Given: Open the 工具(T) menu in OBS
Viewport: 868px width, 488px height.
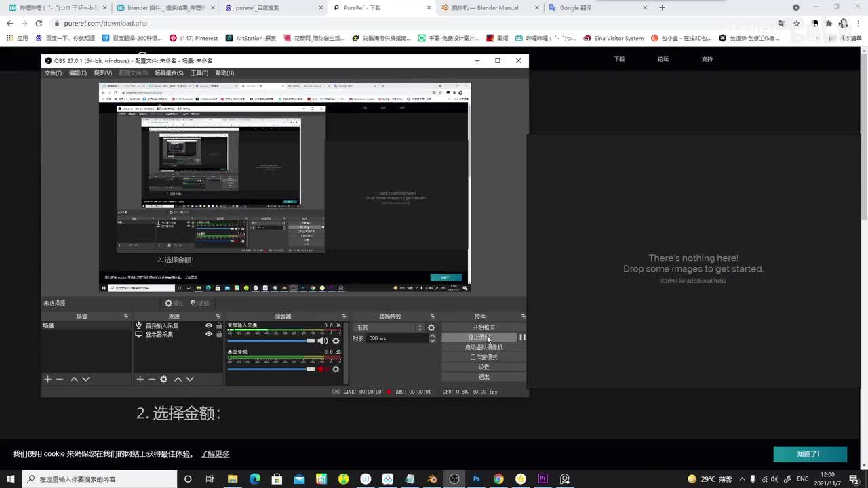Looking at the screenshot, I should pyautogui.click(x=199, y=73).
